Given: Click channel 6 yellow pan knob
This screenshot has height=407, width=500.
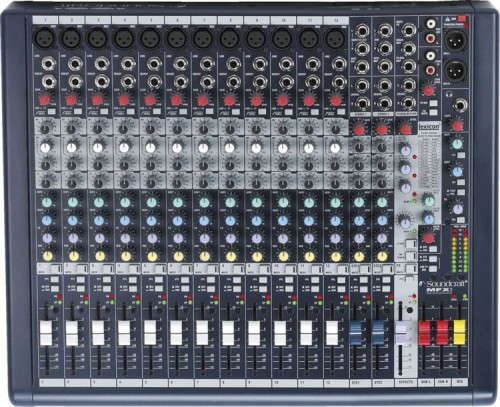Looking at the screenshot, I should coord(178,256).
